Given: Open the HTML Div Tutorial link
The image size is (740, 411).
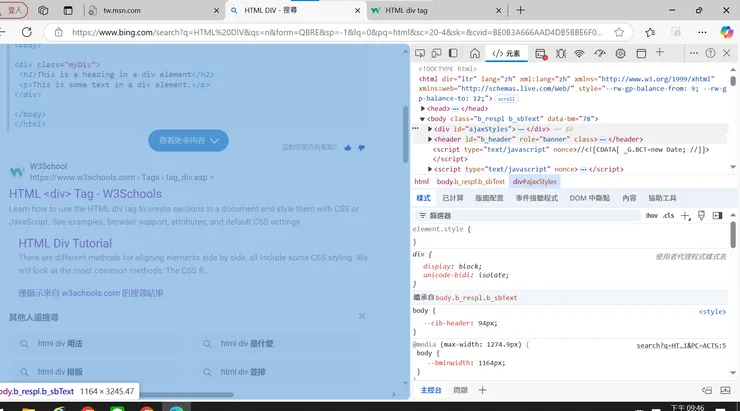Looking at the screenshot, I should [65, 243].
